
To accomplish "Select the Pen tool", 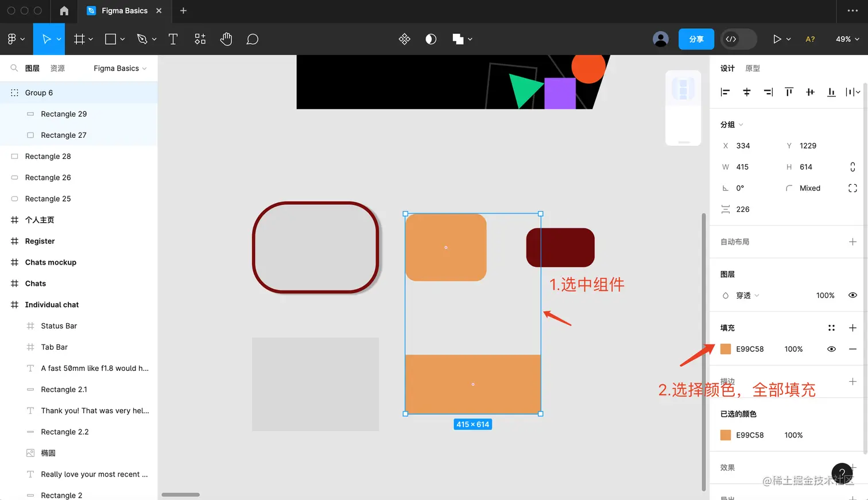I will coord(142,39).
